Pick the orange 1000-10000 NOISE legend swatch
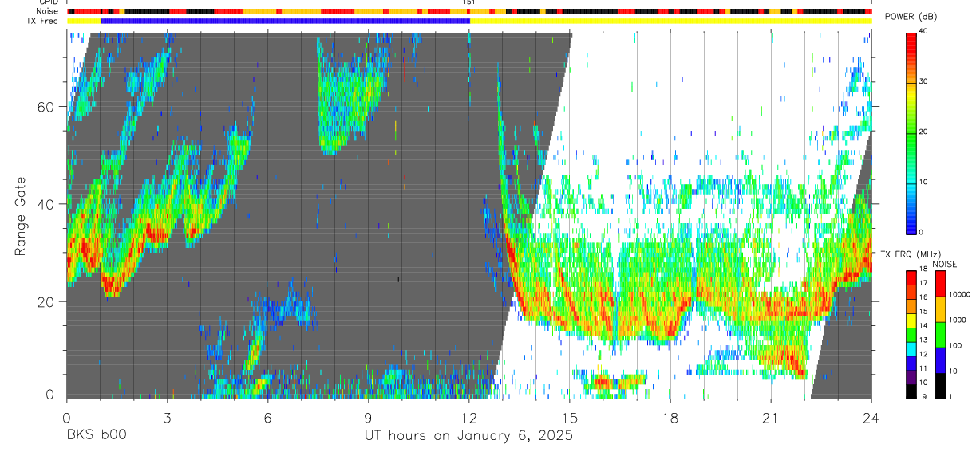 [x=940, y=309]
